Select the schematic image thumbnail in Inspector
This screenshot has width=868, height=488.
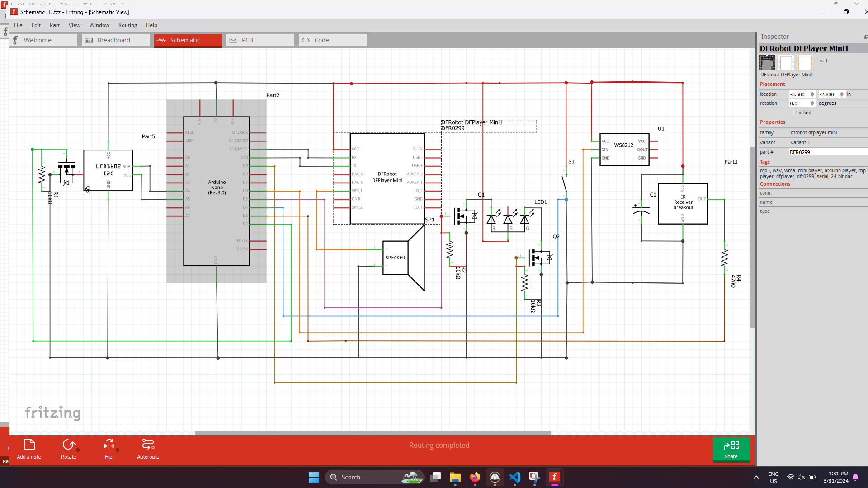[786, 63]
